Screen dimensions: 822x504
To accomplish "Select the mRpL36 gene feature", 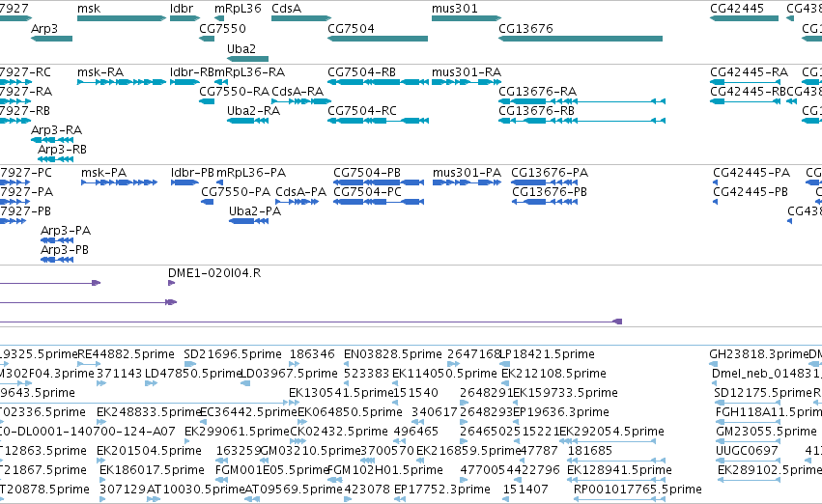I will coord(219,18).
